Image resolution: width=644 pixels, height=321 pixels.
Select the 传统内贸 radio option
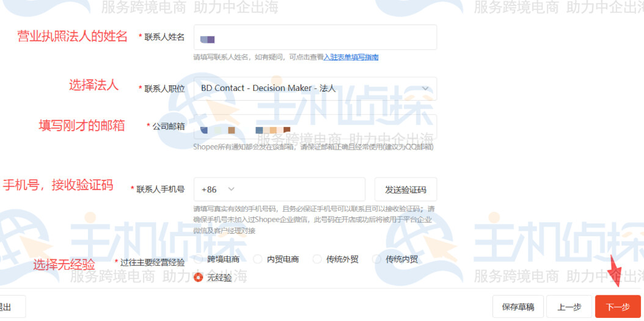376,259
